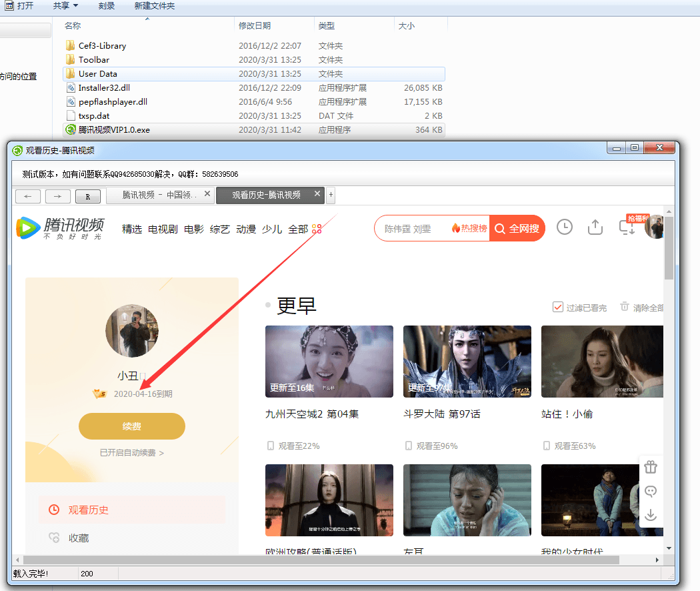Click the back navigation arrow
This screenshot has width=700, height=591.
tap(27, 195)
